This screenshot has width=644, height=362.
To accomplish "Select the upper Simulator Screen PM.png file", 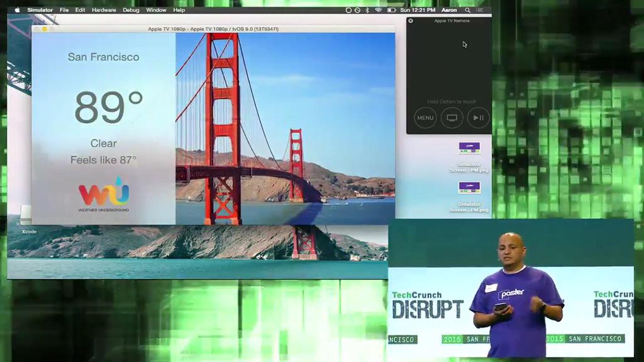I will pos(469,157).
